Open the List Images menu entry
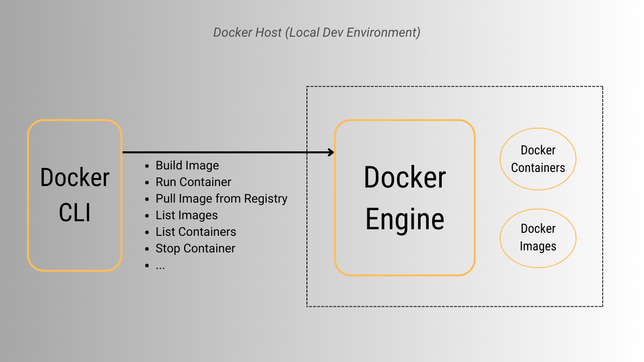This screenshot has height=362, width=644. point(186,215)
